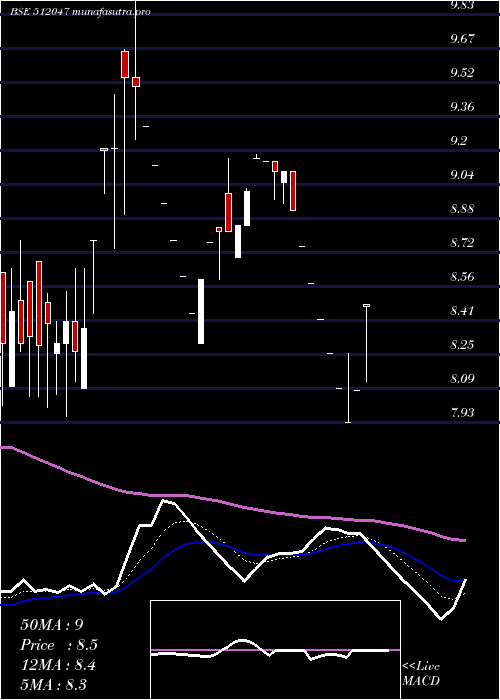The image size is (500, 700).
Task: Click the Price : 8.5 readout
Action: tap(59, 645)
